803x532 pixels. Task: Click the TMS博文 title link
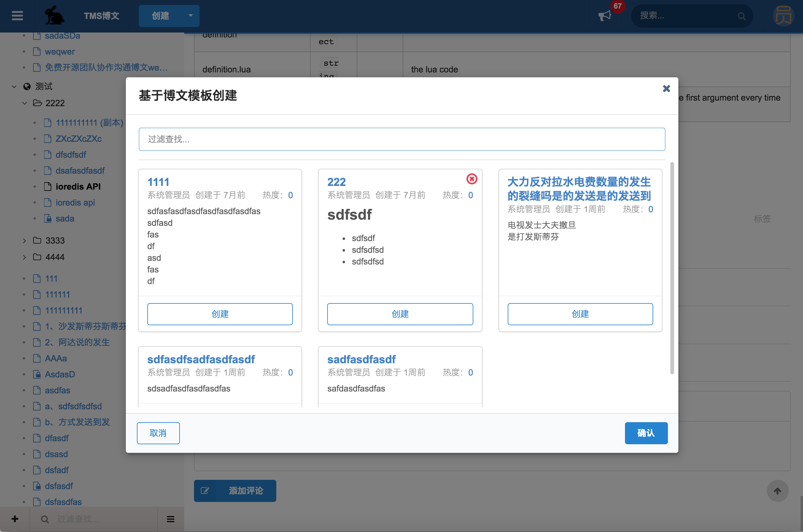coord(102,16)
